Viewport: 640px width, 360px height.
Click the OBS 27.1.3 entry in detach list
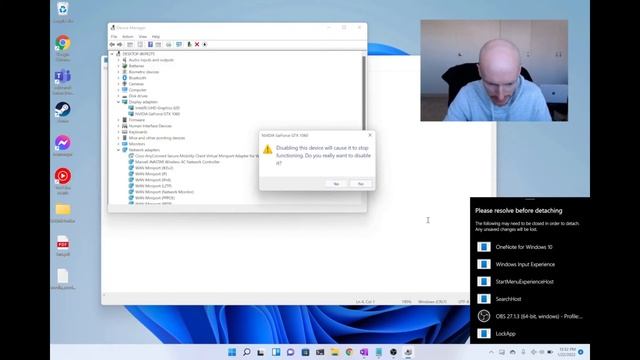click(530, 316)
